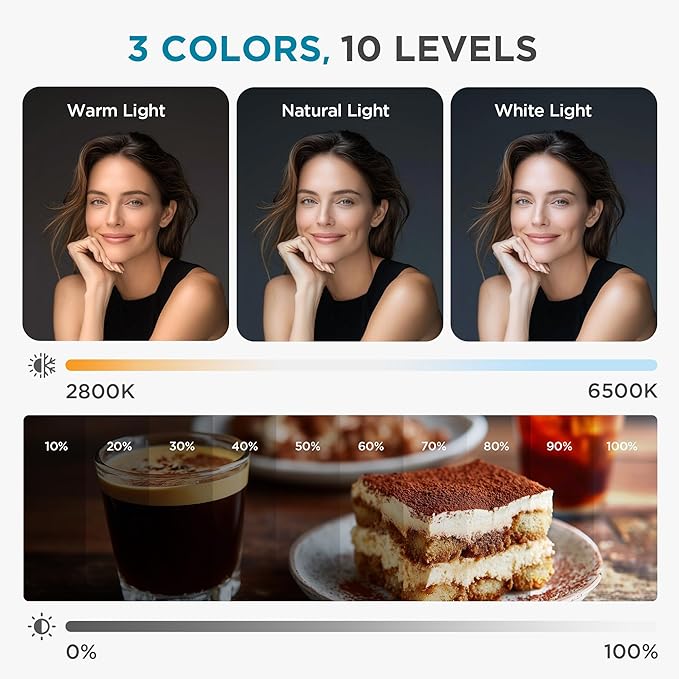Screen dimensions: 679x679
Task: Click the brightness half-sun icon
Action: [42, 626]
